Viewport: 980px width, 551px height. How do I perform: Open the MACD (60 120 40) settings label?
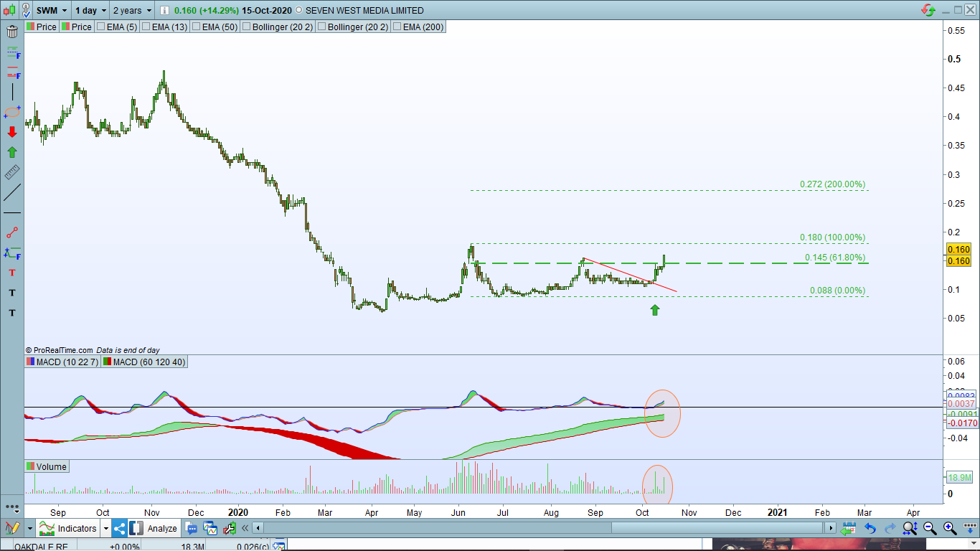(144, 362)
